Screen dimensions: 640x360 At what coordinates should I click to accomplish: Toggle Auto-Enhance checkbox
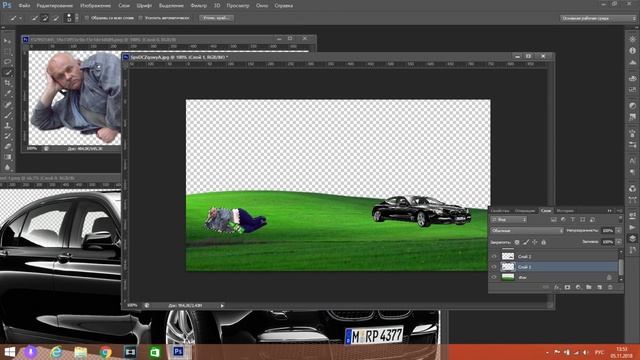click(x=140, y=18)
